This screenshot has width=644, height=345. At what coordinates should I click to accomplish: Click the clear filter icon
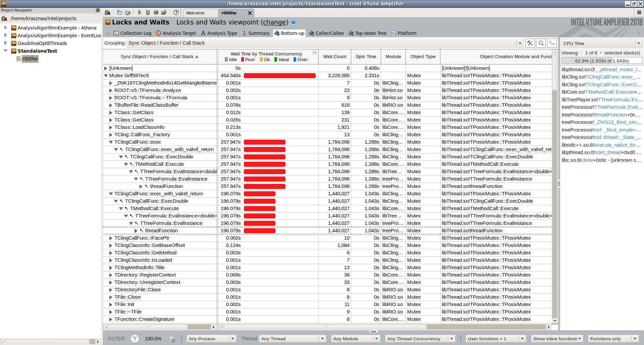[172, 339]
